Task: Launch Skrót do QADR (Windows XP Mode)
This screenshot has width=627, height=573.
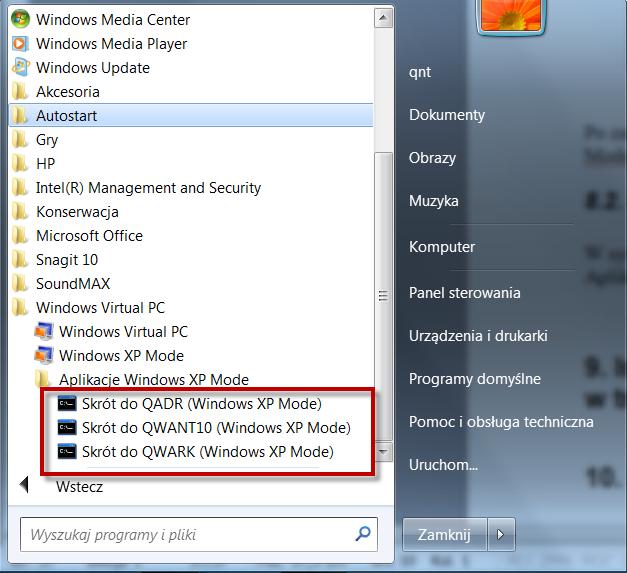Action: click(202, 404)
